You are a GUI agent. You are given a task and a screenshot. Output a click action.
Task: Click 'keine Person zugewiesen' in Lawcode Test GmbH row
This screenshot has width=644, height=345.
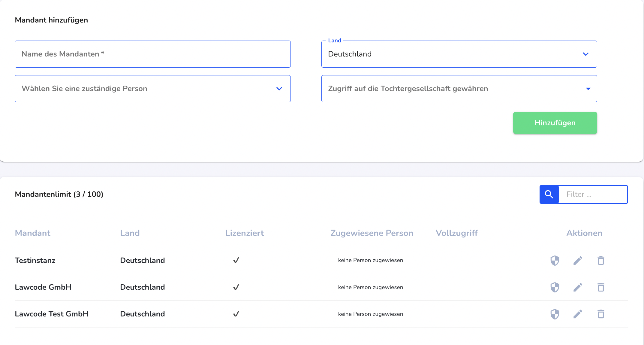click(x=371, y=314)
